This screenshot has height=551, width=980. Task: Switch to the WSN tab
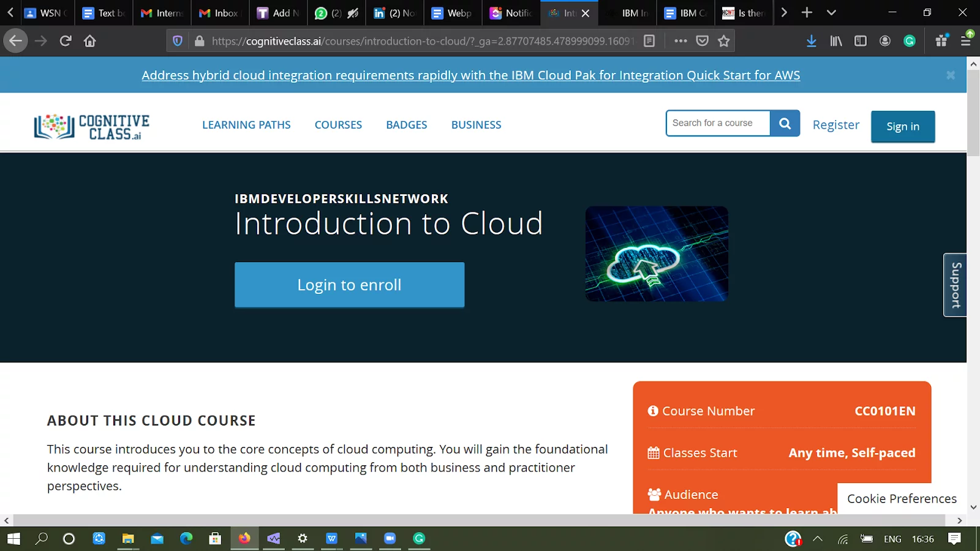click(x=47, y=13)
